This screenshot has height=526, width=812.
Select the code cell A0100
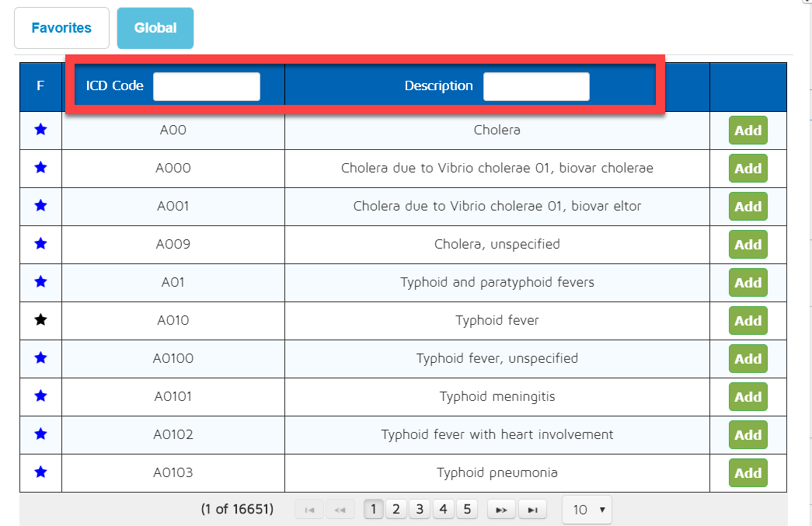[173, 358]
